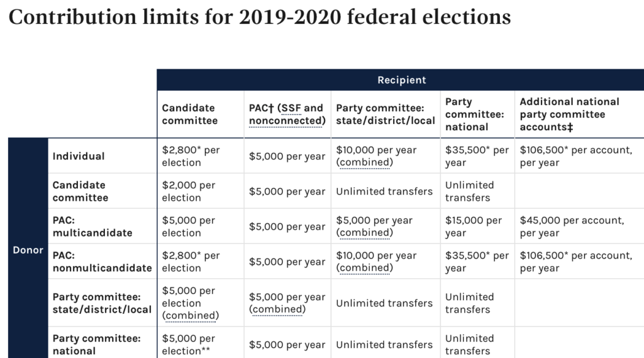Click "Party committee: state/district/local" column header

(x=386, y=115)
